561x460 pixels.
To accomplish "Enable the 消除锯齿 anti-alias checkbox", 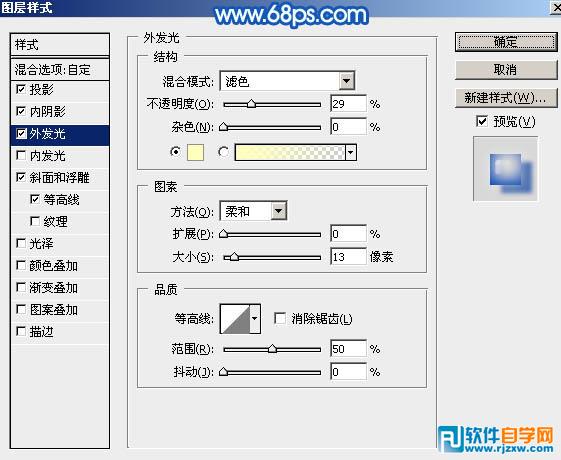I will tap(279, 318).
